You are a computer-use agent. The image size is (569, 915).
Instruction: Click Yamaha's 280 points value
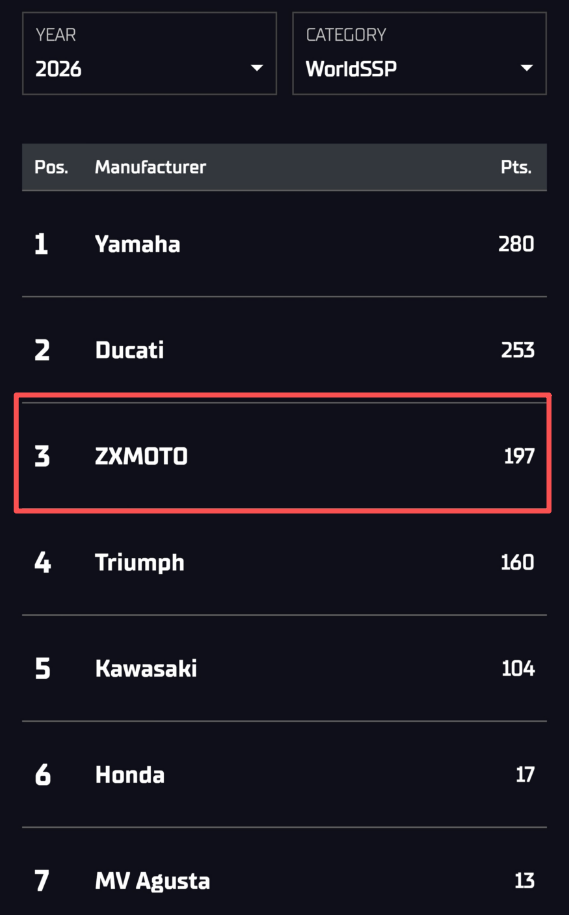(x=516, y=244)
